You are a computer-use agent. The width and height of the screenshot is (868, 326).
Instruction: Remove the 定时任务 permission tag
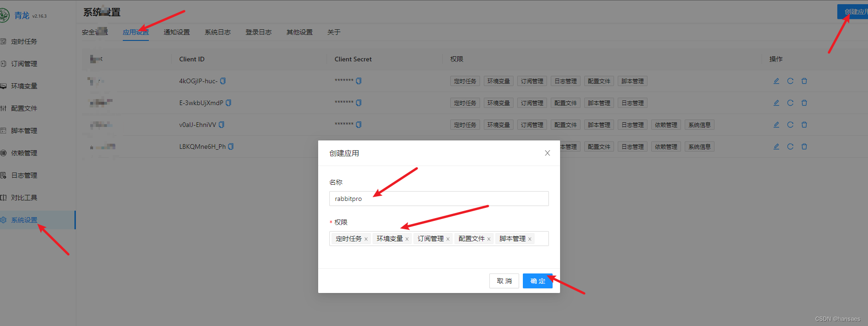(366, 239)
